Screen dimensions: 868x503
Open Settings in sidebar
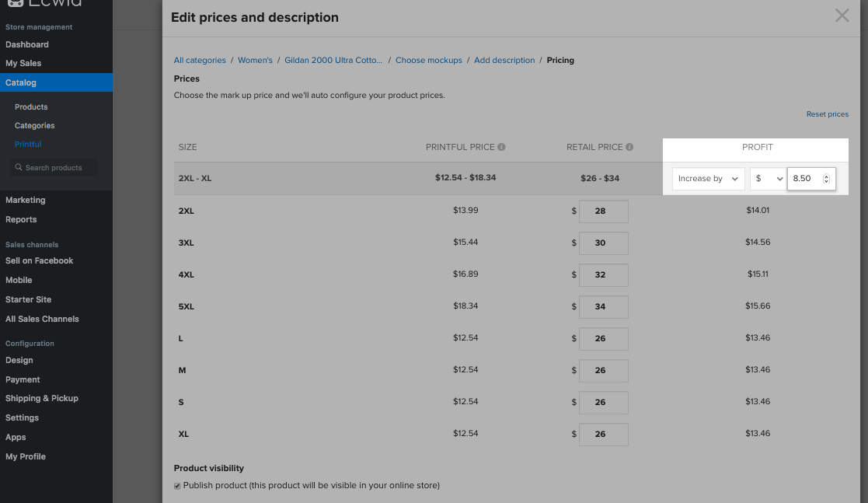[x=22, y=417]
